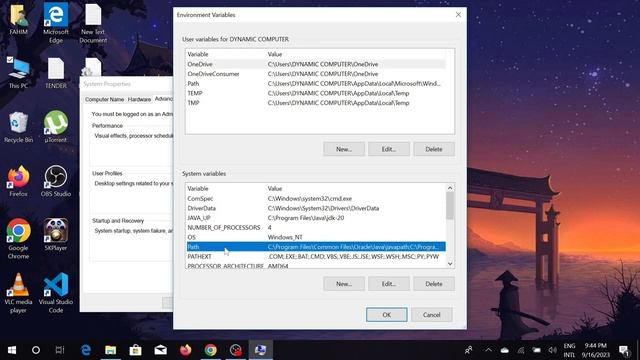The height and width of the screenshot is (360, 640).
Task: Select the system Path variable row
Action: 316,247
